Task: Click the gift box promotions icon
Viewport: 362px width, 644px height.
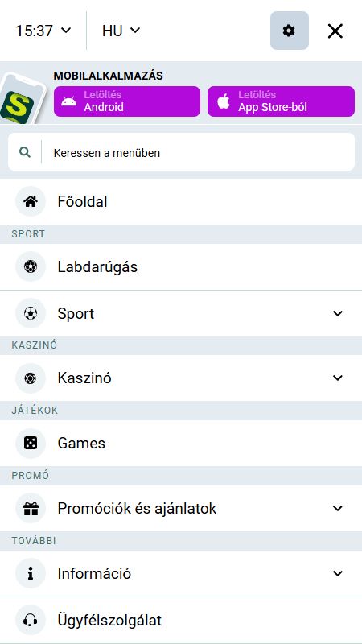Action: point(31,509)
